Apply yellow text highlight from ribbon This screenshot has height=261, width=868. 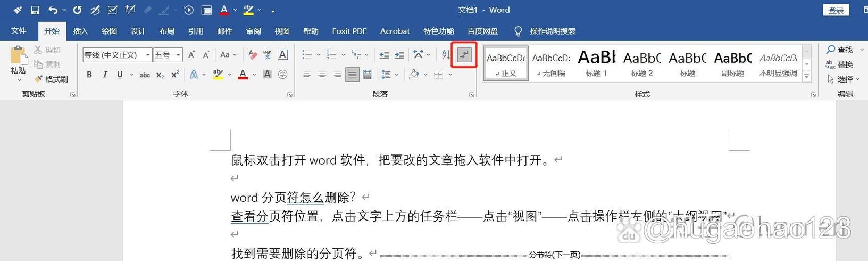coord(218,75)
